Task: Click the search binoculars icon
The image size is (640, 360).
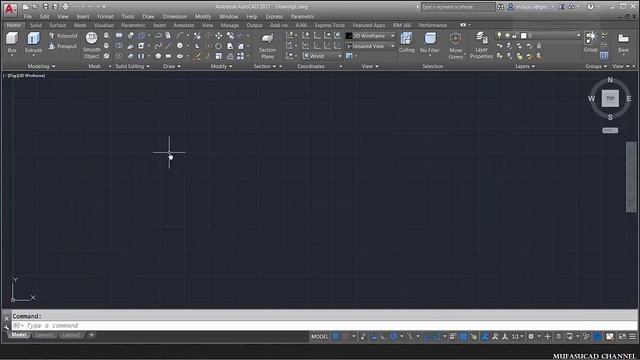Action: pyautogui.click(x=500, y=7)
